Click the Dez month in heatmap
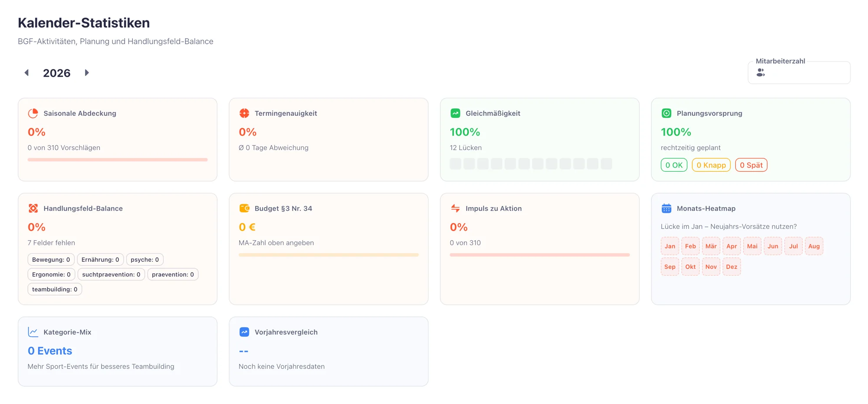 pyautogui.click(x=731, y=267)
